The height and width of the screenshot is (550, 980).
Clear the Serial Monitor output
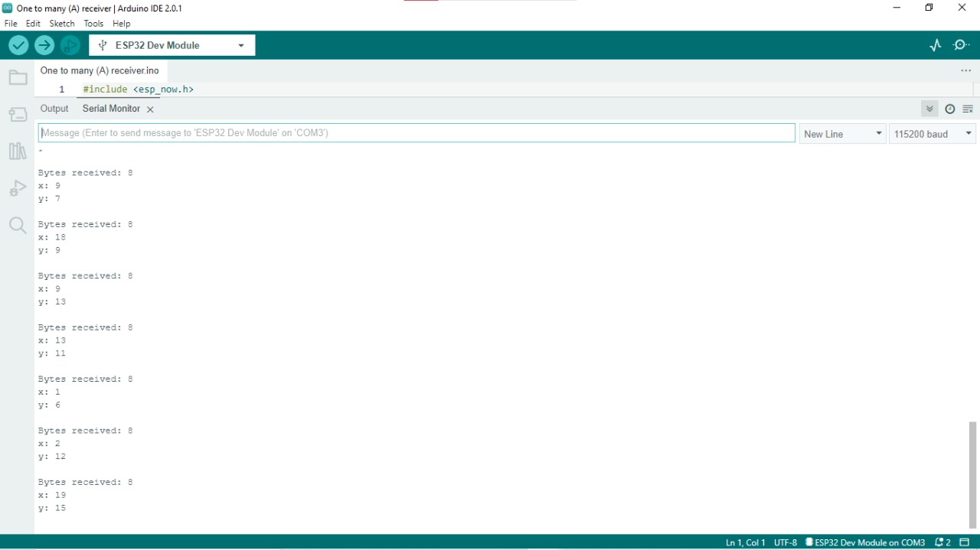[x=968, y=108]
